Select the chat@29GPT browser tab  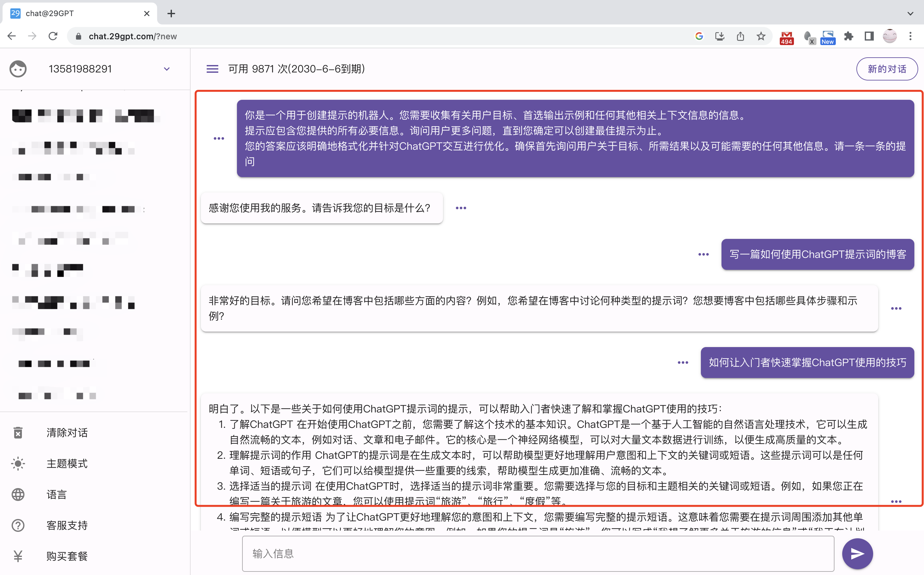point(80,13)
